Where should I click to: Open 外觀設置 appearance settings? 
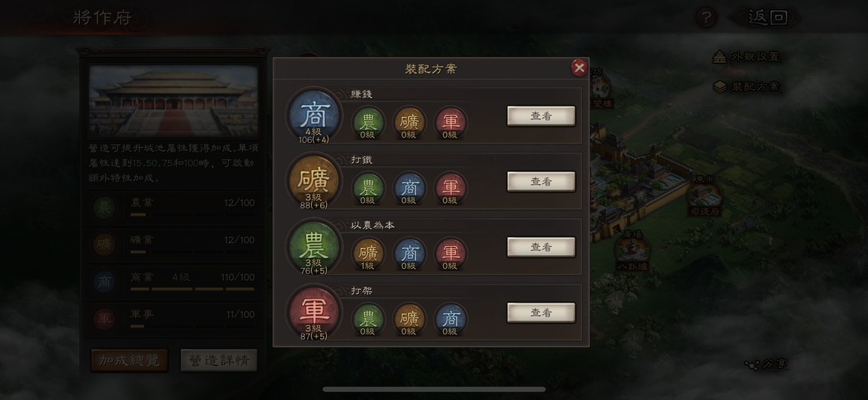[746, 57]
